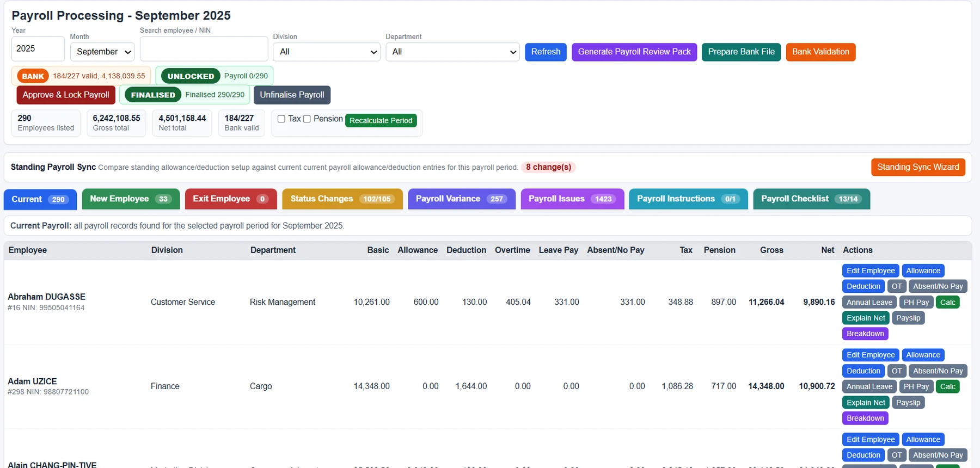Click the FINALISED status badge

pyautogui.click(x=153, y=95)
